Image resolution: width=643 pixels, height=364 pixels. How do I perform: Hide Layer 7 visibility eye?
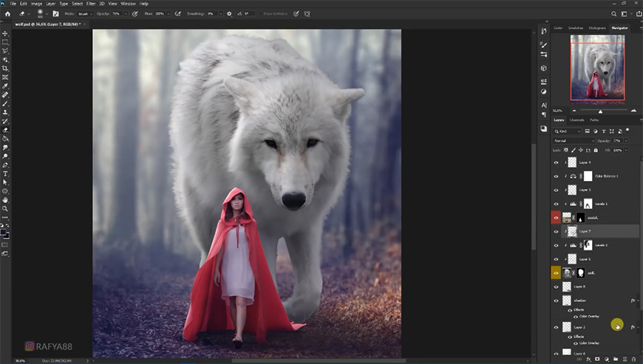click(x=556, y=232)
